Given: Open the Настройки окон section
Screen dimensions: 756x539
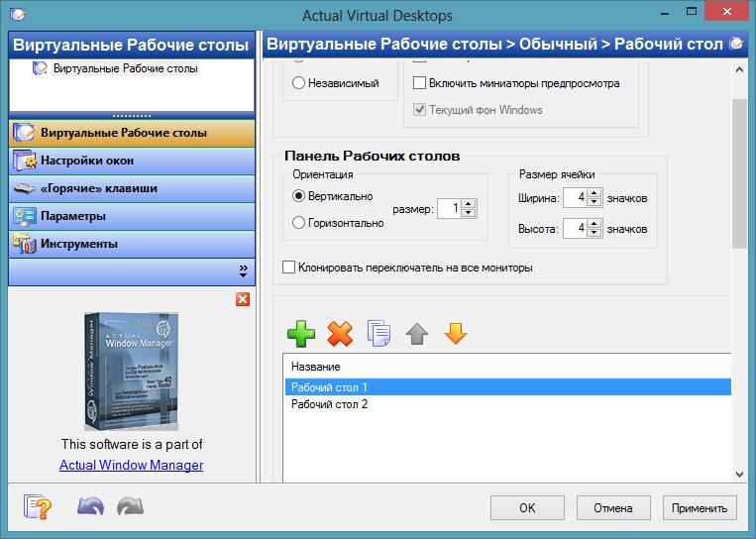Looking at the screenshot, I should 87,161.
